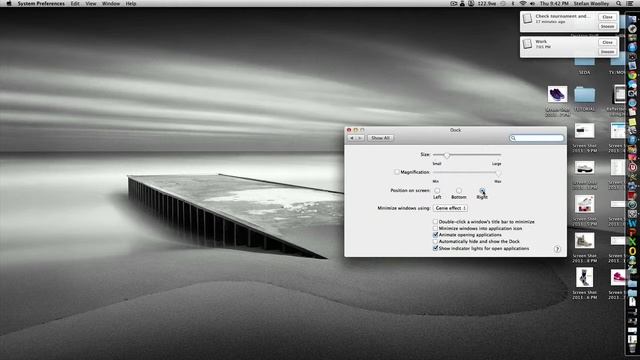This screenshot has width=640, height=360.
Task: Open the Trash in the Dock
Action: coord(632,348)
